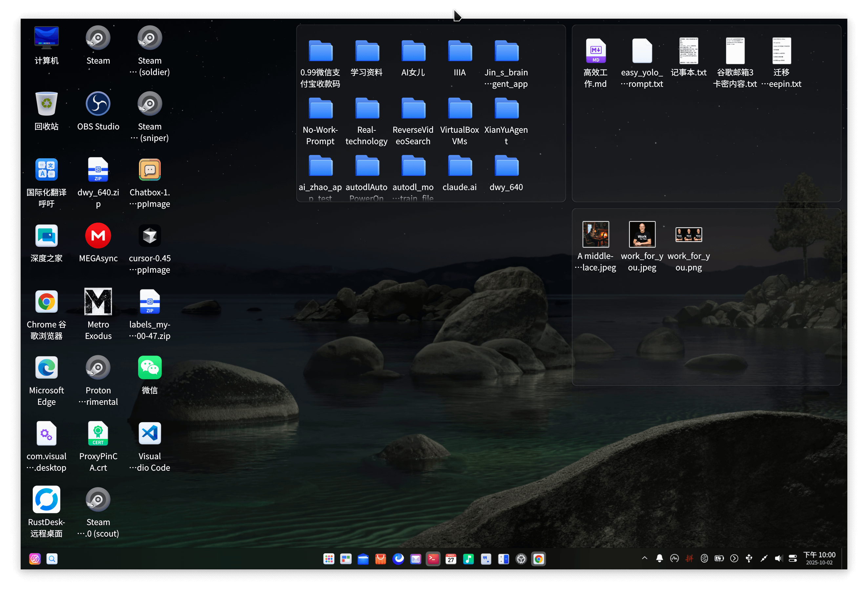Expand the hidden tray icons arrow
This screenshot has height=592, width=868.
644,558
